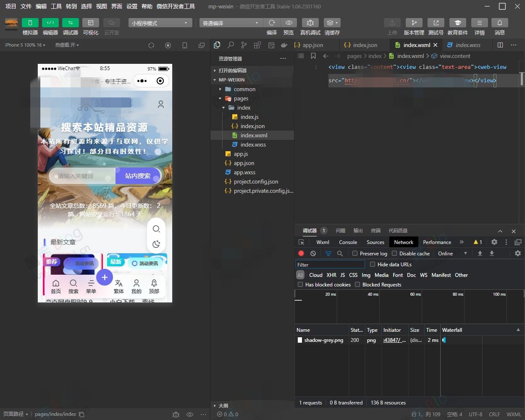Tick the Hide data URLs checkbox

[373, 264]
